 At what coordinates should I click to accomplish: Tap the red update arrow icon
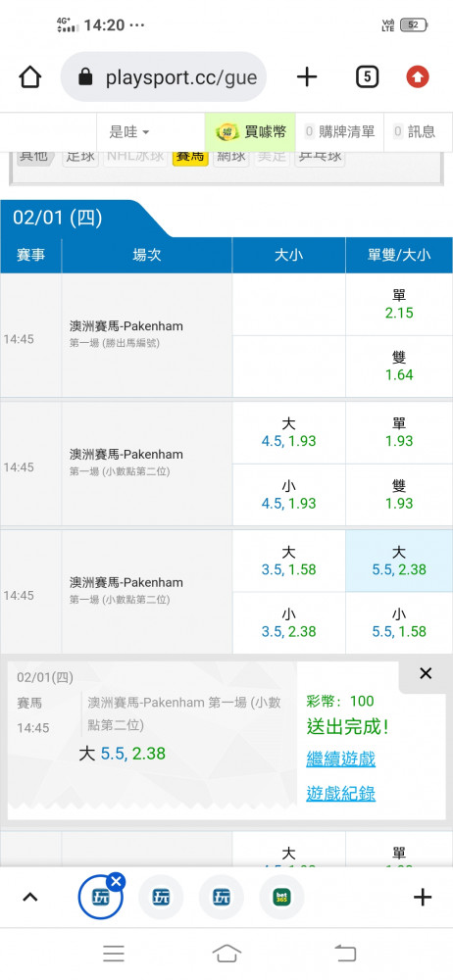click(418, 77)
